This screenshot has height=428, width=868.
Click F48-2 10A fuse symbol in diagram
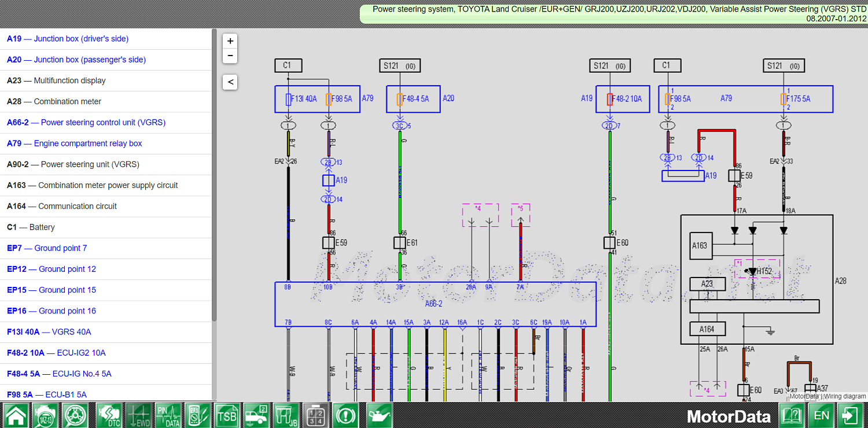(610, 99)
